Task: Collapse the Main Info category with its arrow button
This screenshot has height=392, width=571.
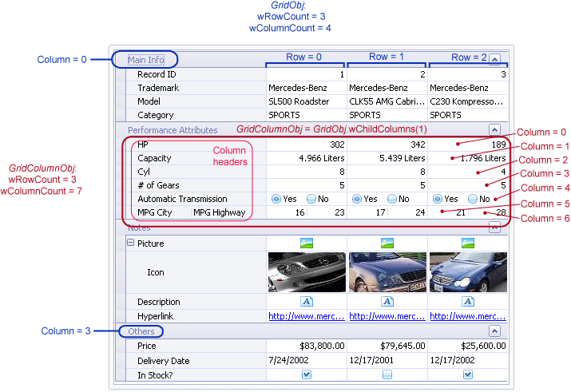Action: pyautogui.click(x=494, y=59)
